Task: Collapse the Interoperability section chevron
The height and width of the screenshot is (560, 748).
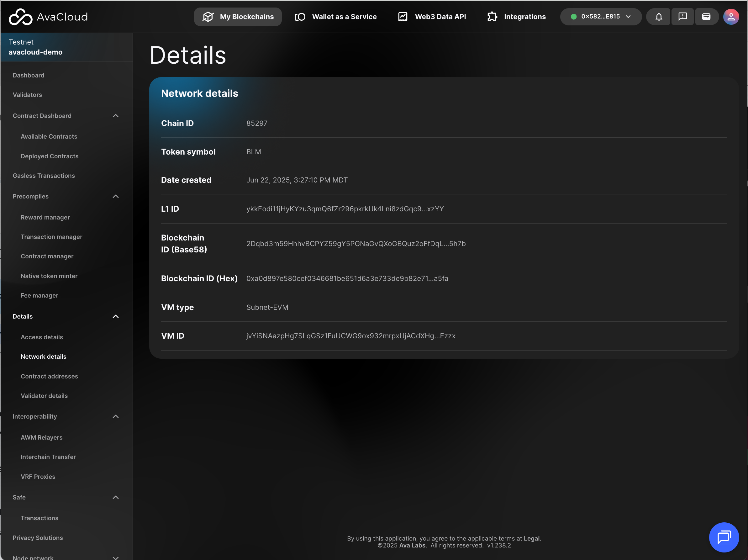Action: [x=116, y=416]
